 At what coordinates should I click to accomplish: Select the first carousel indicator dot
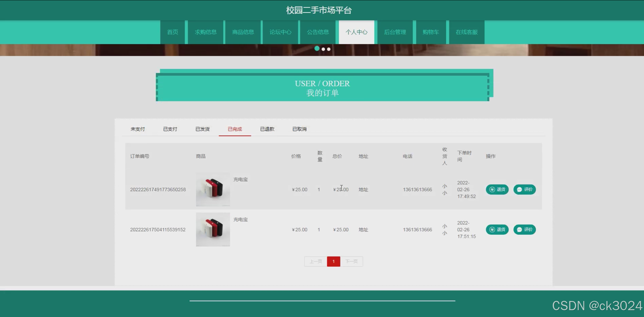click(x=317, y=49)
